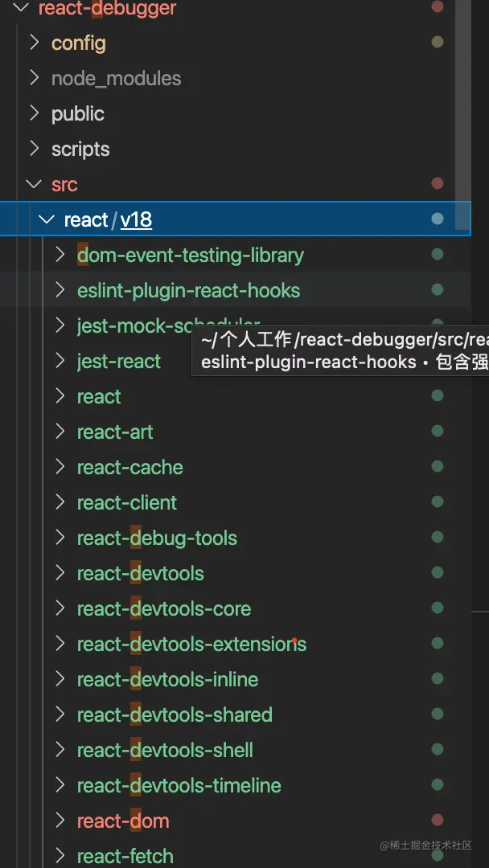Click status dot beside eslint-plugin-react-hooks
The width and height of the screenshot is (489, 868).
coord(438,289)
